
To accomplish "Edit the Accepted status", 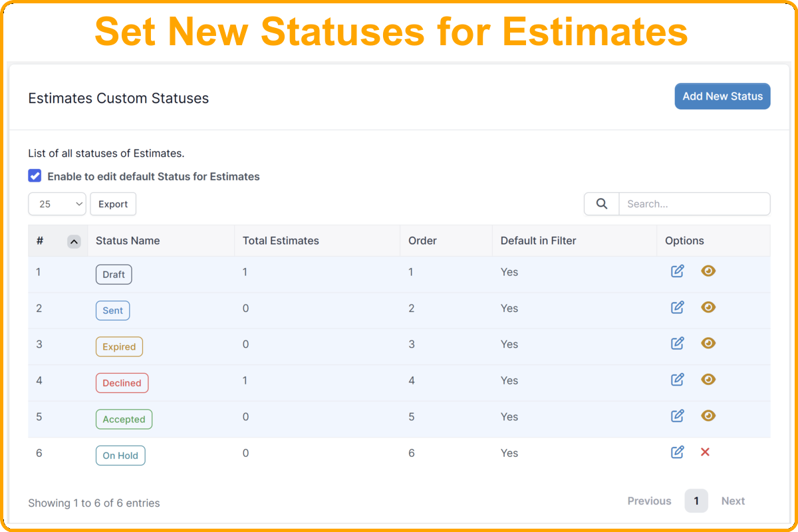I will (x=677, y=416).
